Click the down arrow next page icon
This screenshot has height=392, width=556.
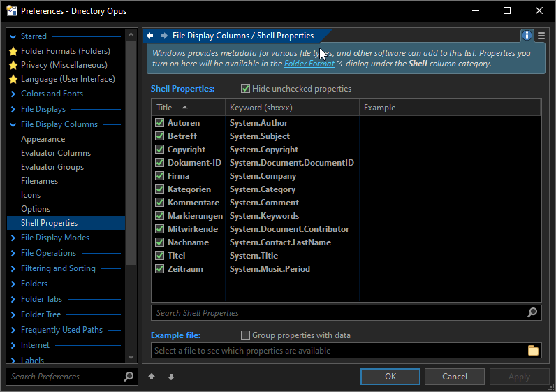171,377
